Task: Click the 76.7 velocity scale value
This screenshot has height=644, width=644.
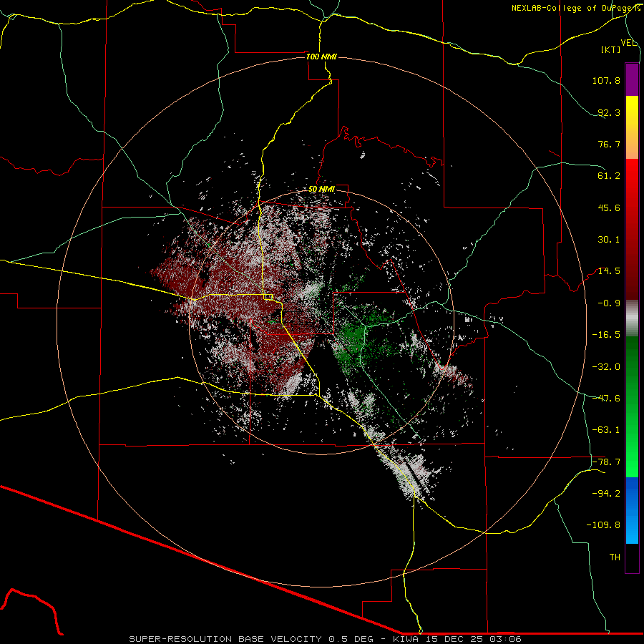Action: pos(609,144)
